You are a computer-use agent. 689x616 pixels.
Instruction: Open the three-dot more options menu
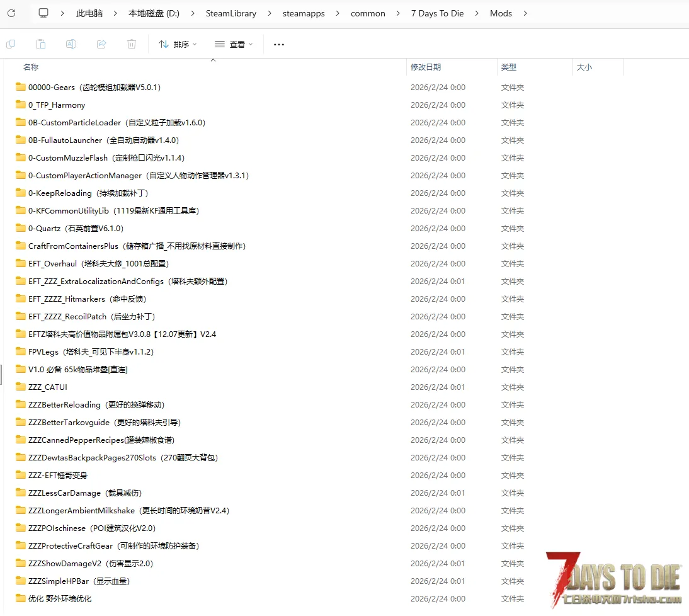[x=279, y=45]
